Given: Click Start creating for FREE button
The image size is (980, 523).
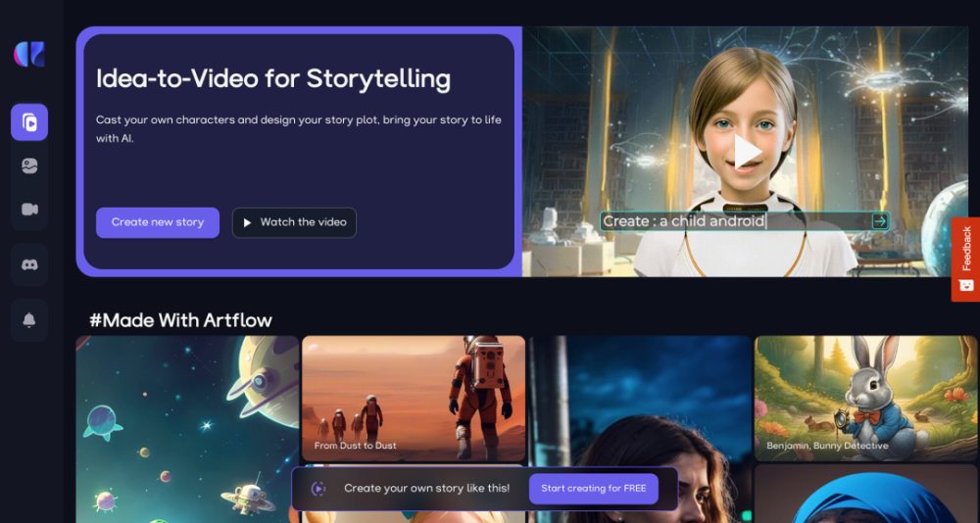Looking at the screenshot, I should coord(594,489).
